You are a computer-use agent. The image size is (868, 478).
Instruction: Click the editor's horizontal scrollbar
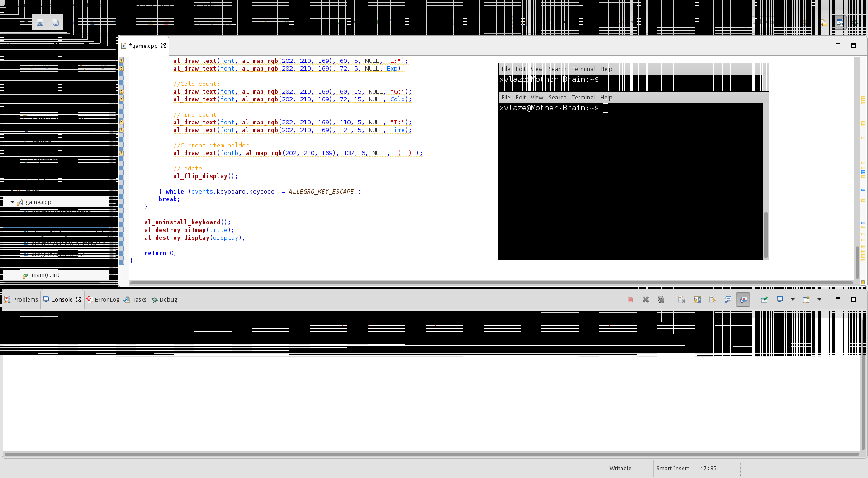tap(491, 283)
